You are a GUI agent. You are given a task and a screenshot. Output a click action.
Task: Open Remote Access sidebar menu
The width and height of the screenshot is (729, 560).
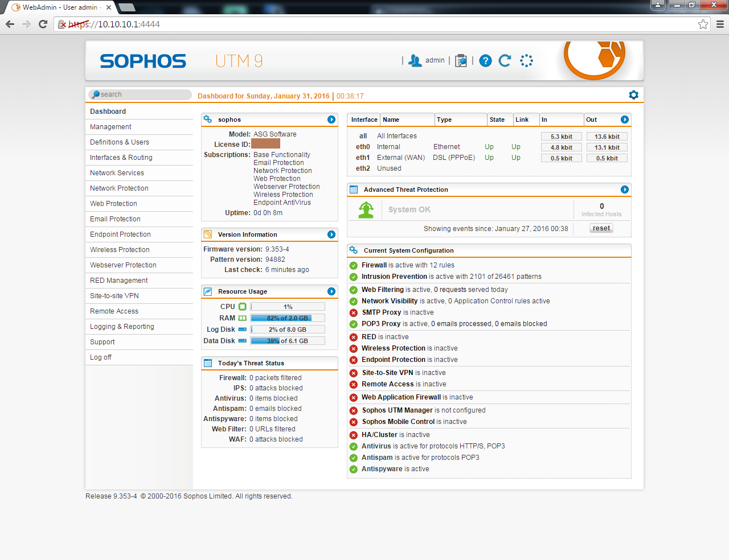tap(139, 311)
